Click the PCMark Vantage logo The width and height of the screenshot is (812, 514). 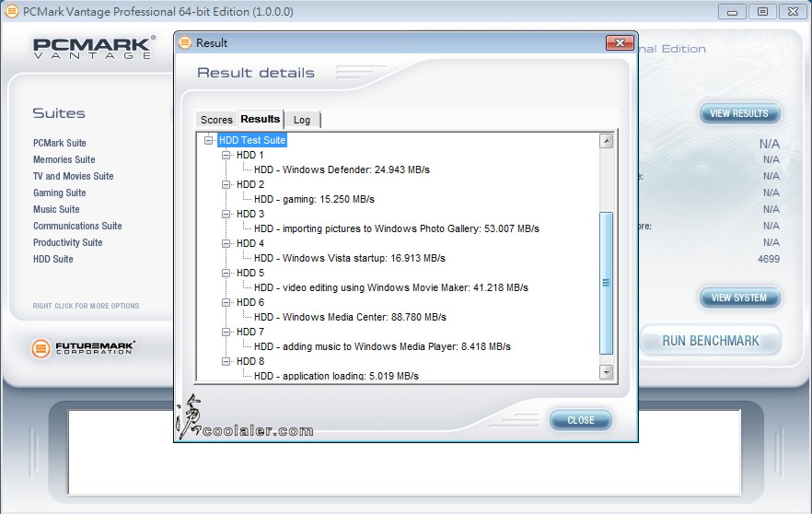click(x=94, y=48)
